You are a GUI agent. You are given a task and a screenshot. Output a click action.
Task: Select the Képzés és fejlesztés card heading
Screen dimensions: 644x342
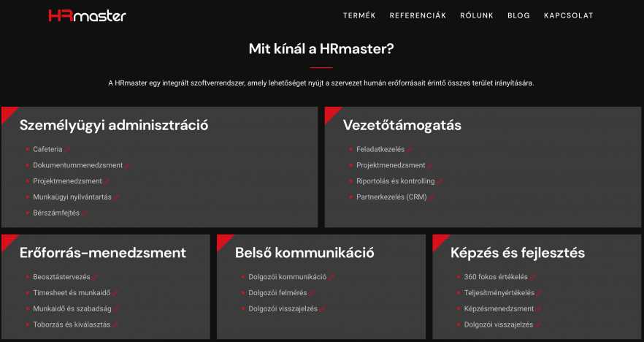518,253
